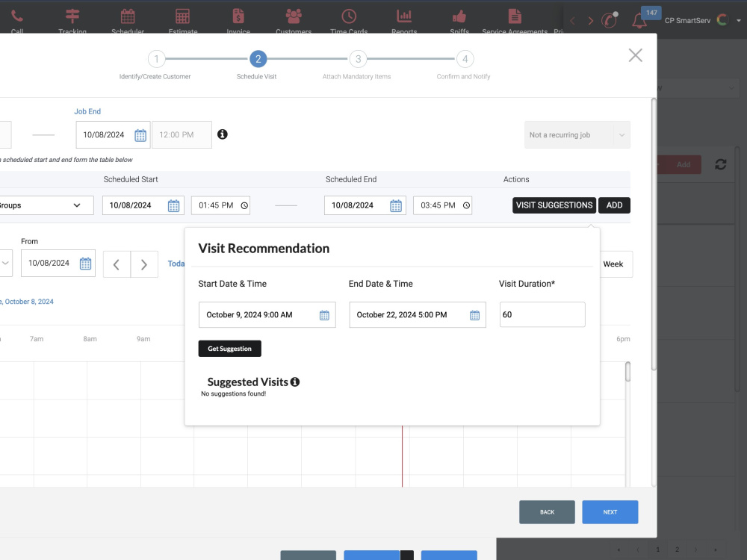
Task: Open the Estimate calculator icon
Action: click(182, 16)
